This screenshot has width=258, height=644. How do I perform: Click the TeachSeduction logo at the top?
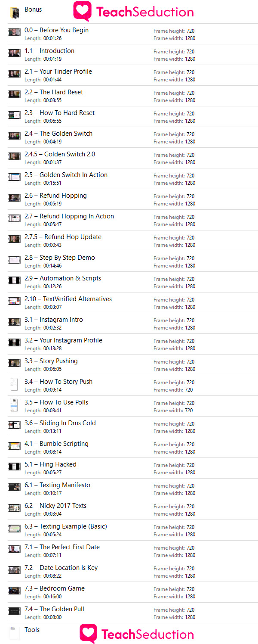[133, 12]
